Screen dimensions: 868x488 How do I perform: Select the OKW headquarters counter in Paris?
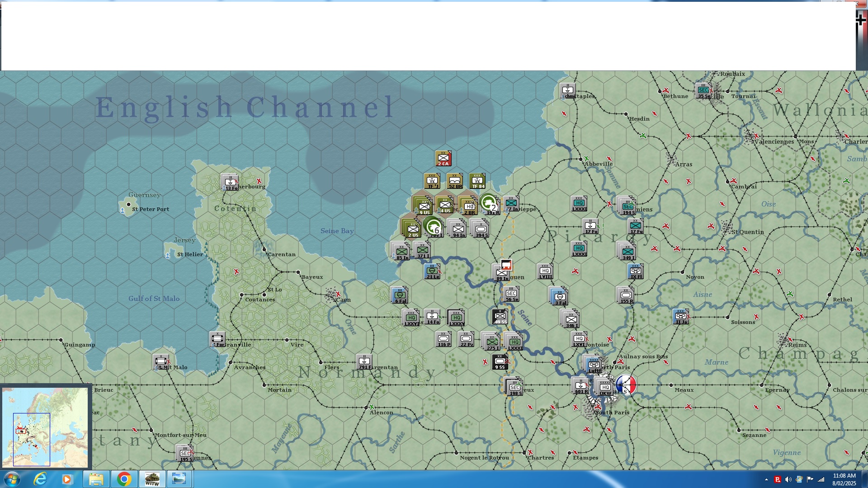tap(605, 388)
